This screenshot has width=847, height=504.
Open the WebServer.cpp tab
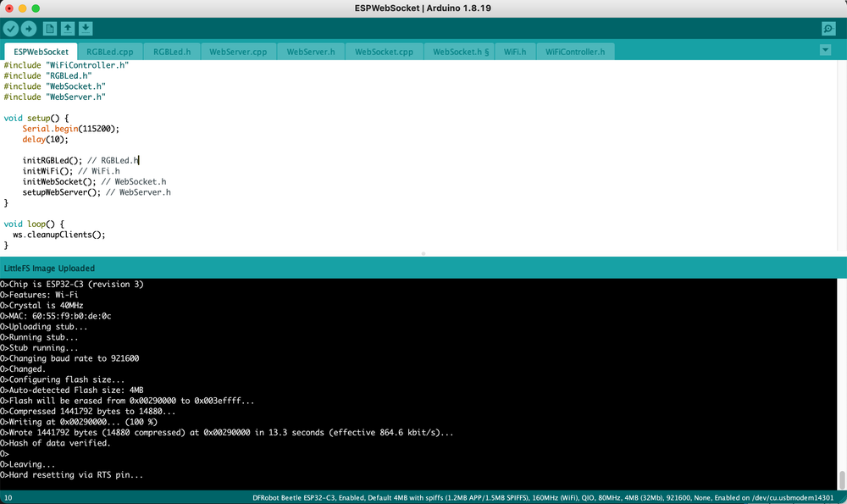point(238,52)
